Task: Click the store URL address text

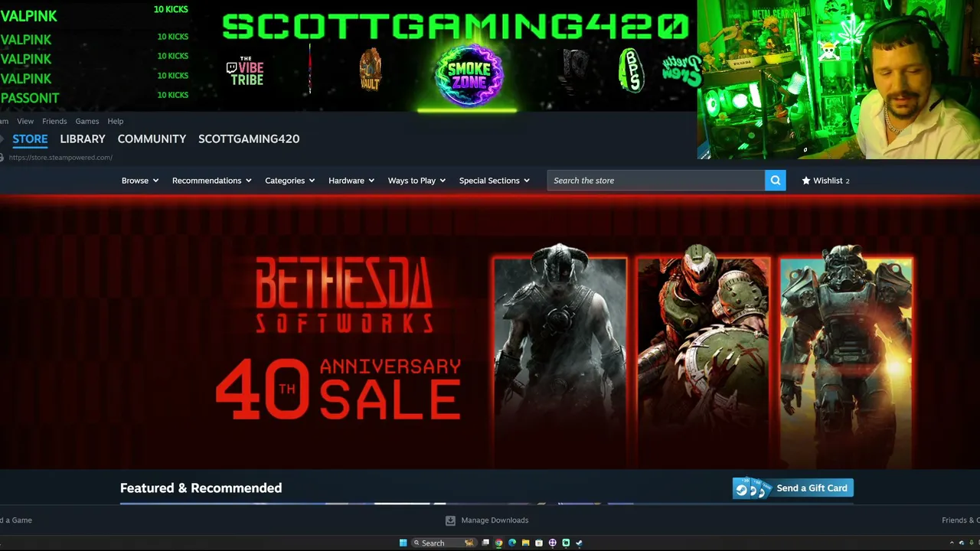Action: pos(60,158)
